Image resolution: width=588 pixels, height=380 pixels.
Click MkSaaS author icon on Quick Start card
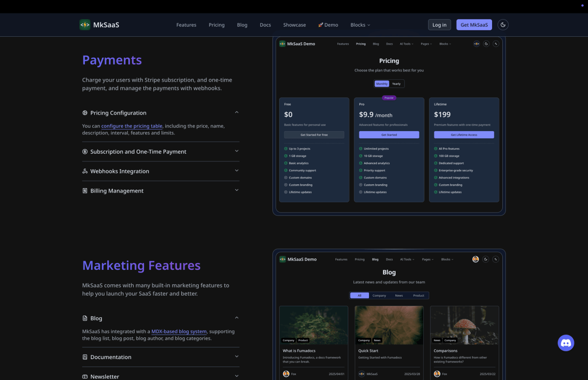362,374
